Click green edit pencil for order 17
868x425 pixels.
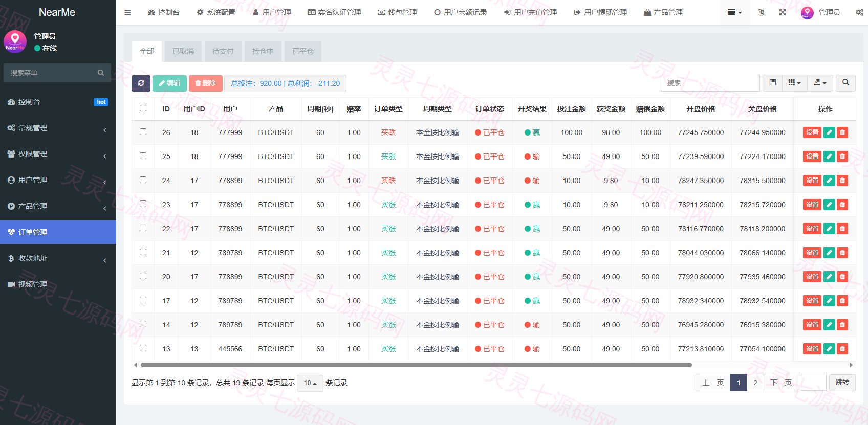tap(830, 301)
